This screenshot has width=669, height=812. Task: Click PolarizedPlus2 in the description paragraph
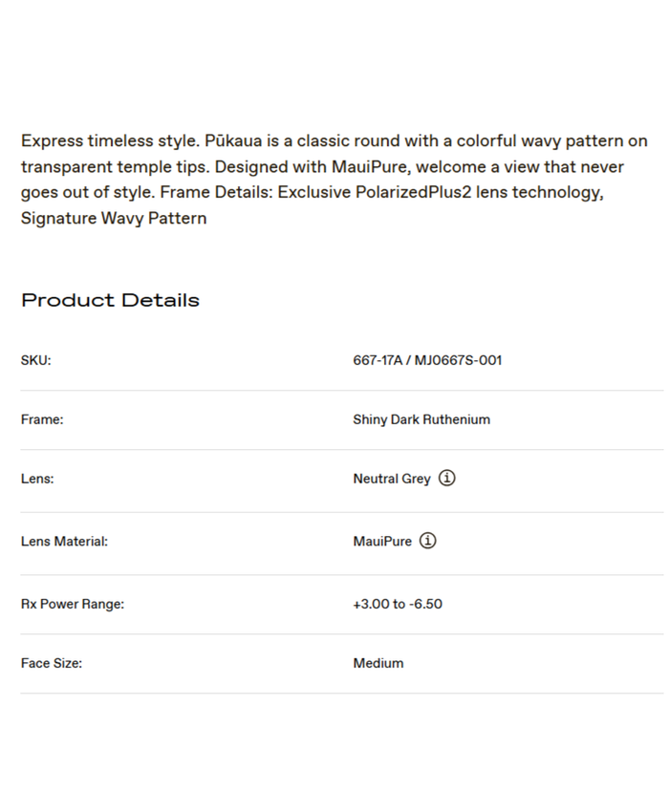click(x=411, y=193)
